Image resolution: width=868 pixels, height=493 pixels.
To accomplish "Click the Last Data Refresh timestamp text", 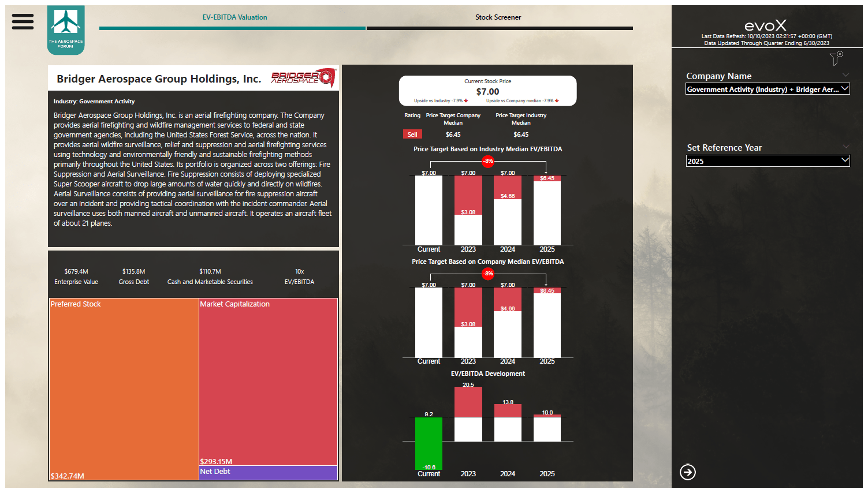I will click(x=767, y=36).
